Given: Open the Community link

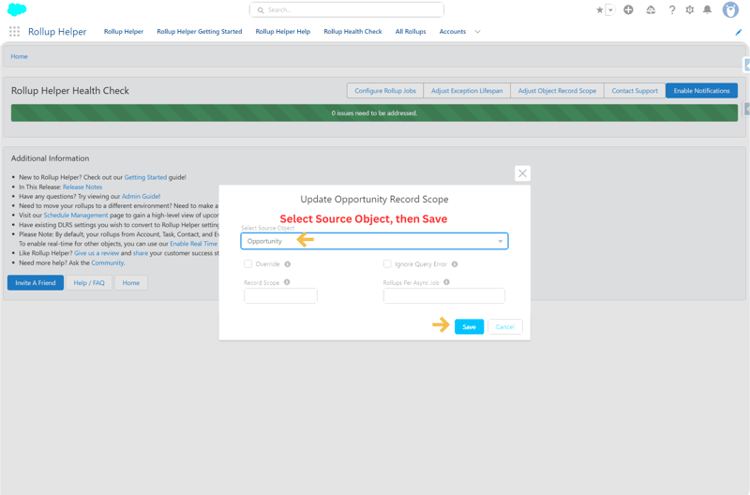Looking at the screenshot, I should [108, 263].
